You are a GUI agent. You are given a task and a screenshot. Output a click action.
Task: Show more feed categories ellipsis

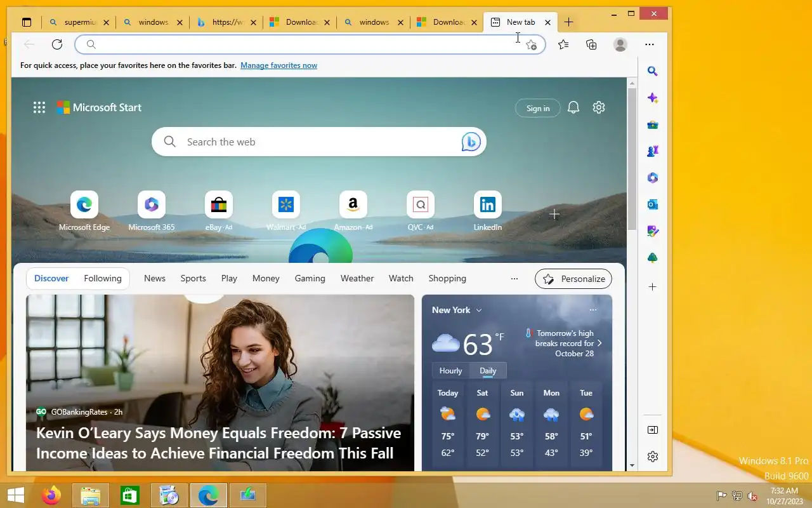tap(514, 278)
